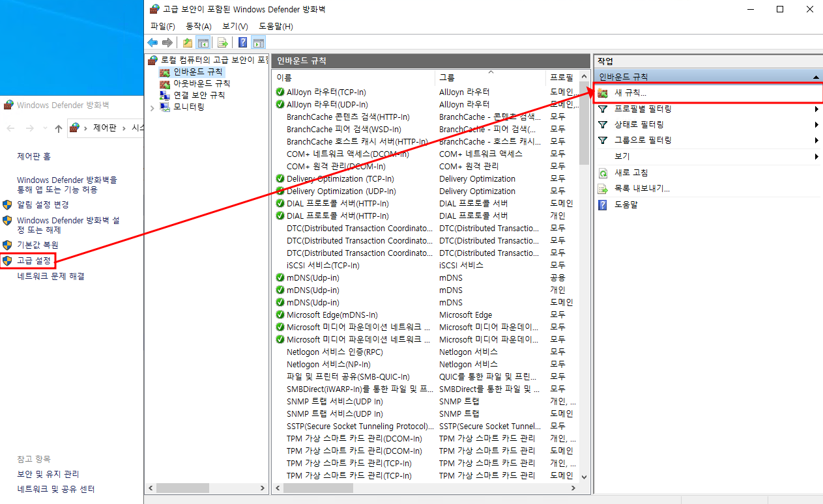The image size is (823, 504).
Task: Open the 보기(V) menu
Action: point(235,27)
